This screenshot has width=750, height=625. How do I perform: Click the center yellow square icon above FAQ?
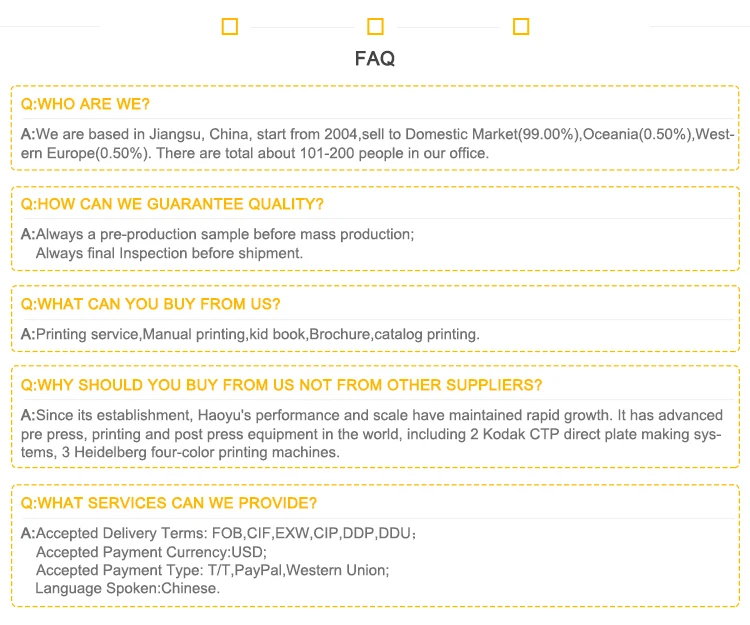(375, 27)
